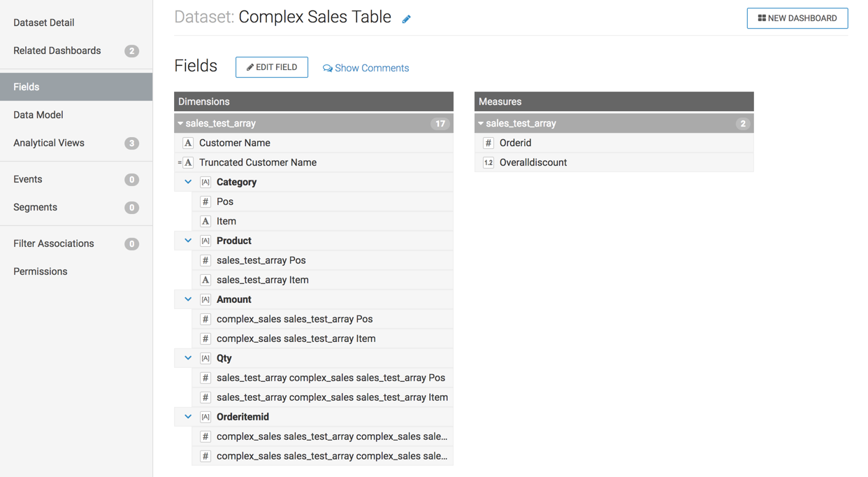
Task: Select sales_test_array Item field under Product
Action: 263,280
